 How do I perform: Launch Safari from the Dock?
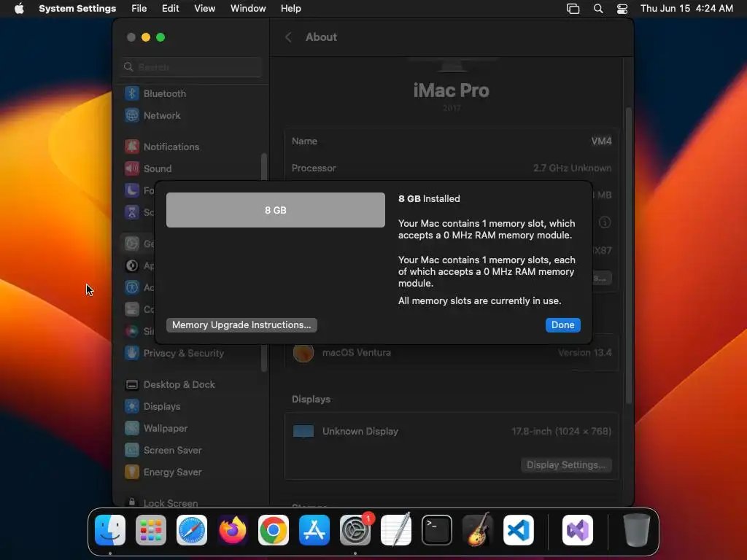pyautogui.click(x=192, y=530)
